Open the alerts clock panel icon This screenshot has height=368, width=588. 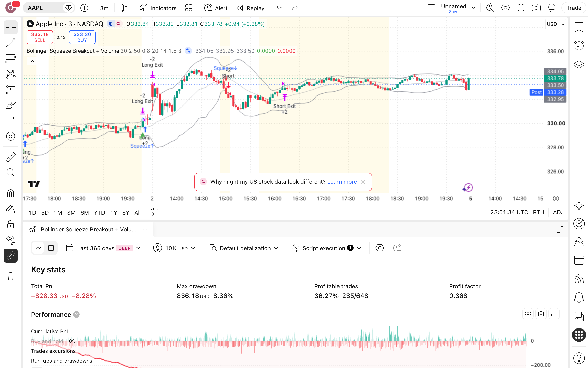pos(579,46)
